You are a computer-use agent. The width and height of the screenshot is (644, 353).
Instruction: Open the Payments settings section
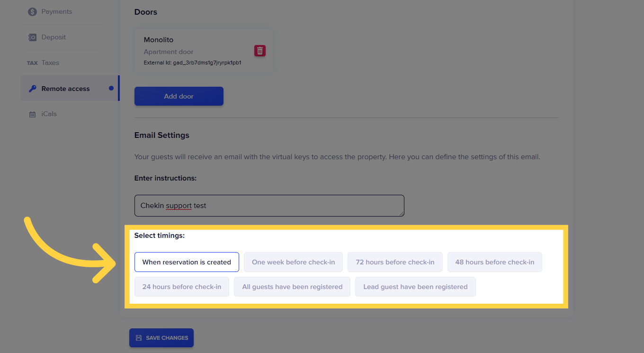coord(57,12)
